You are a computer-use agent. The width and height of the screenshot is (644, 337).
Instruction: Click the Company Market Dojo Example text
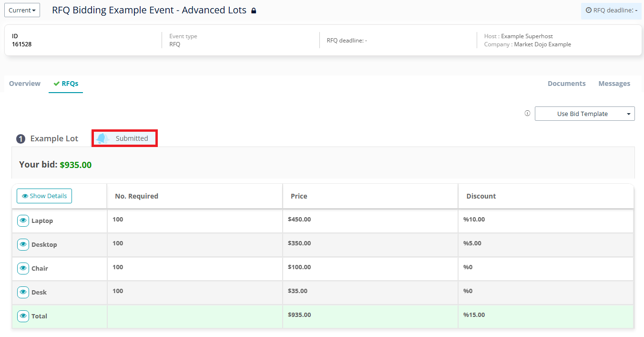point(528,44)
